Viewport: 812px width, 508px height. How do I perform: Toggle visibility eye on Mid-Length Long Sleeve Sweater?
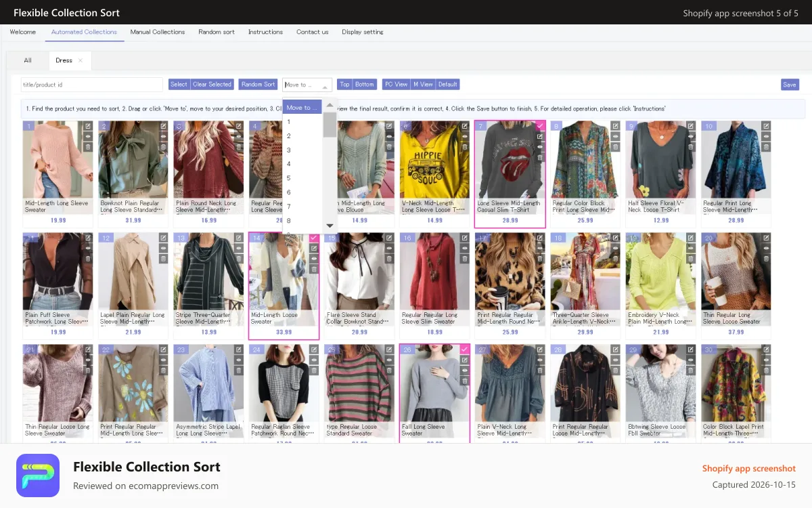point(88,136)
